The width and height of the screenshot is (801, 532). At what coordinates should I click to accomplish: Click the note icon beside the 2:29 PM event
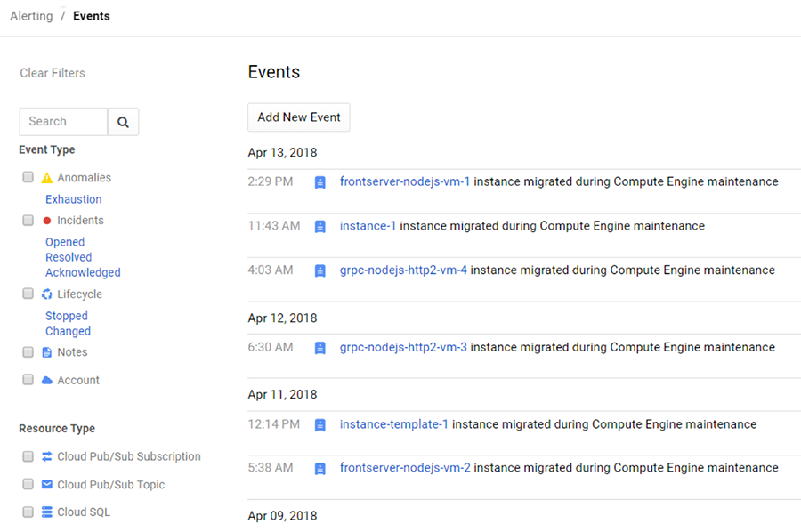tap(320, 182)
